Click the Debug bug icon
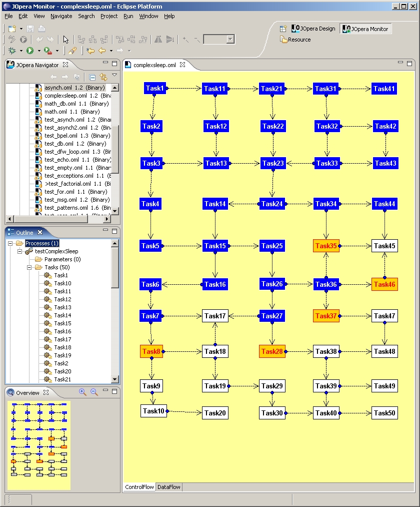 click(x=12, y=51)
